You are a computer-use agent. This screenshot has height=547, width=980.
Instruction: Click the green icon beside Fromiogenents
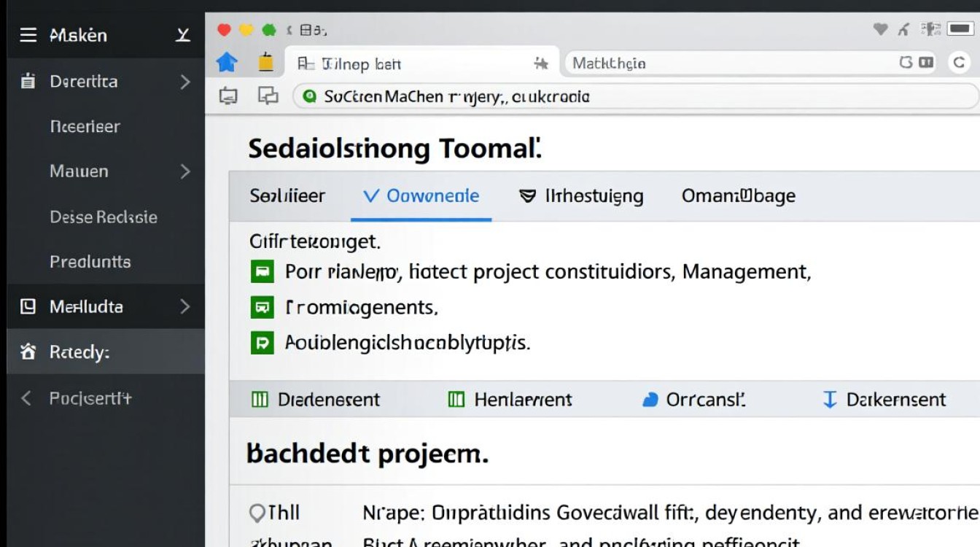pos(262,307)
